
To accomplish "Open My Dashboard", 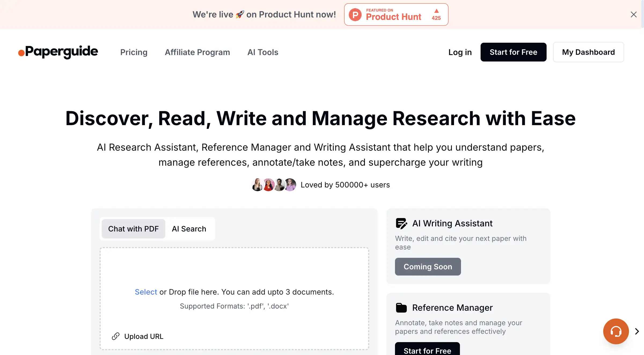I will click(588, 52).
